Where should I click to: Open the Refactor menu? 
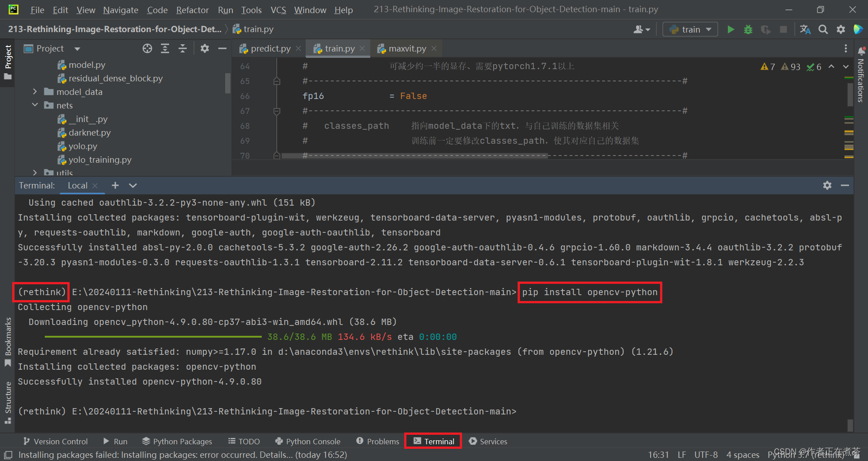click(x=192, y=9)
